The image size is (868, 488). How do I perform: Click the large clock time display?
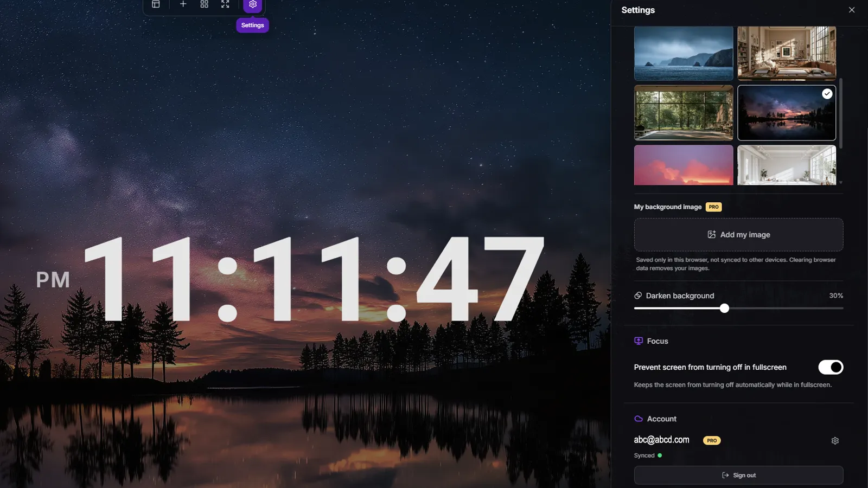314,279
